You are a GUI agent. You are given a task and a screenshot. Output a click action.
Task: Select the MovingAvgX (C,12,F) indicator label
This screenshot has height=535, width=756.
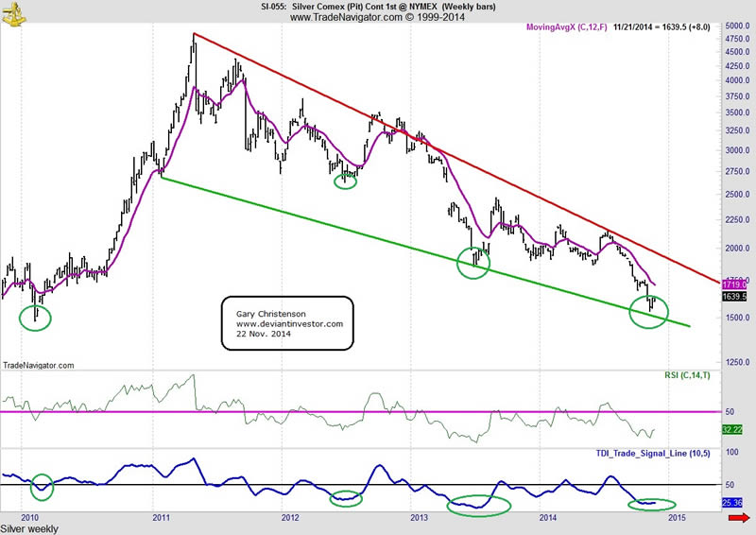tap(566, 27)
